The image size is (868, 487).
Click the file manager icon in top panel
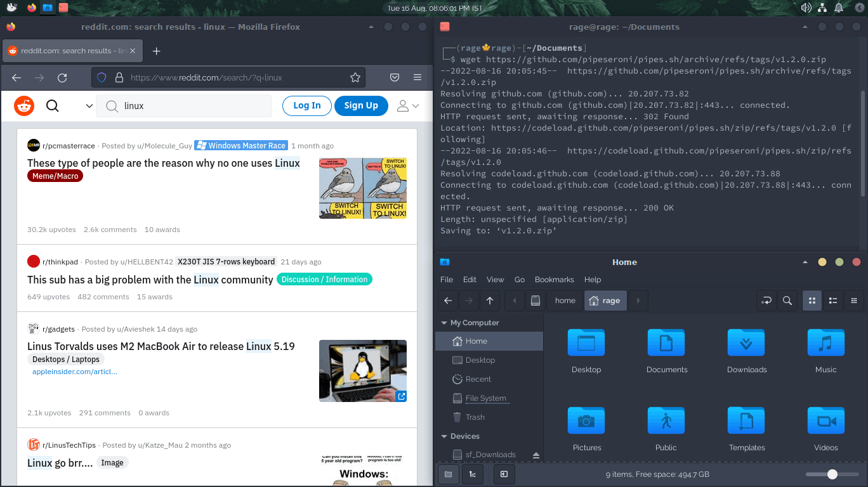(x=48, y=8)
